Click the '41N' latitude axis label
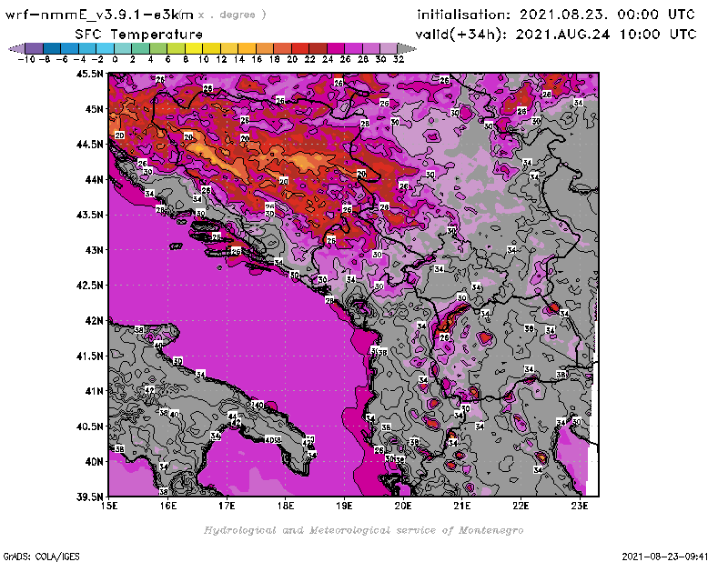Viewport: 728px width, 562px height. pos(95,391)
